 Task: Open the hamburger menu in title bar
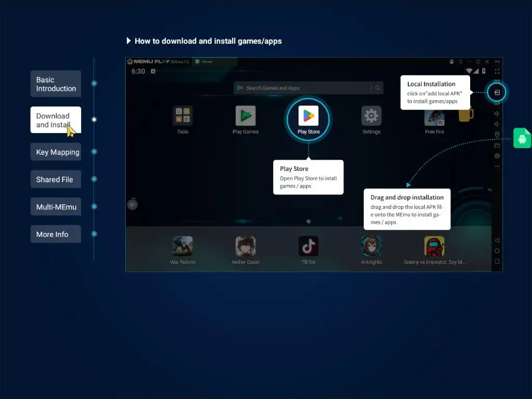pyautogui.click(x=460, y=61)
